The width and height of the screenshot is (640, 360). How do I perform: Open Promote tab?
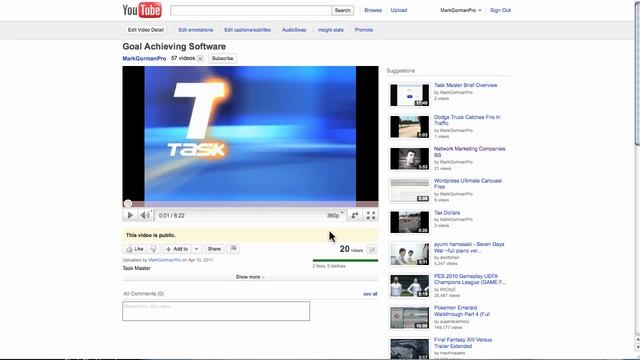[364, 30]
